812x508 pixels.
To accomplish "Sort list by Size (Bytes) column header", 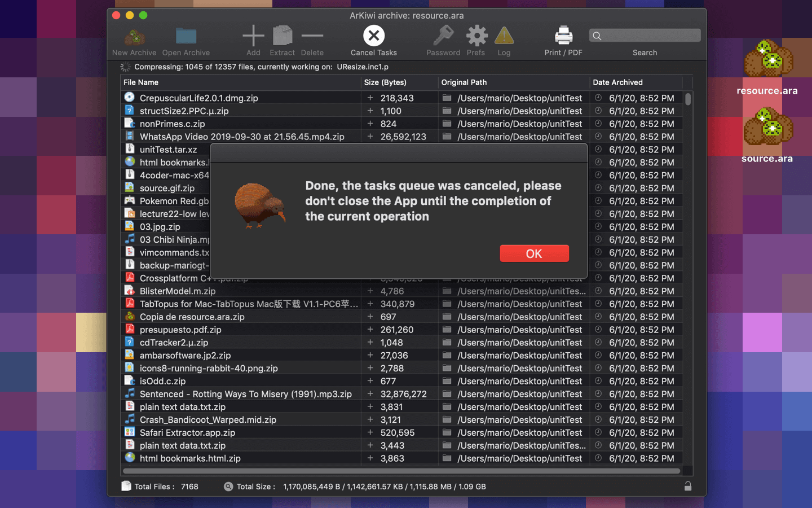I will click(399, 82).
